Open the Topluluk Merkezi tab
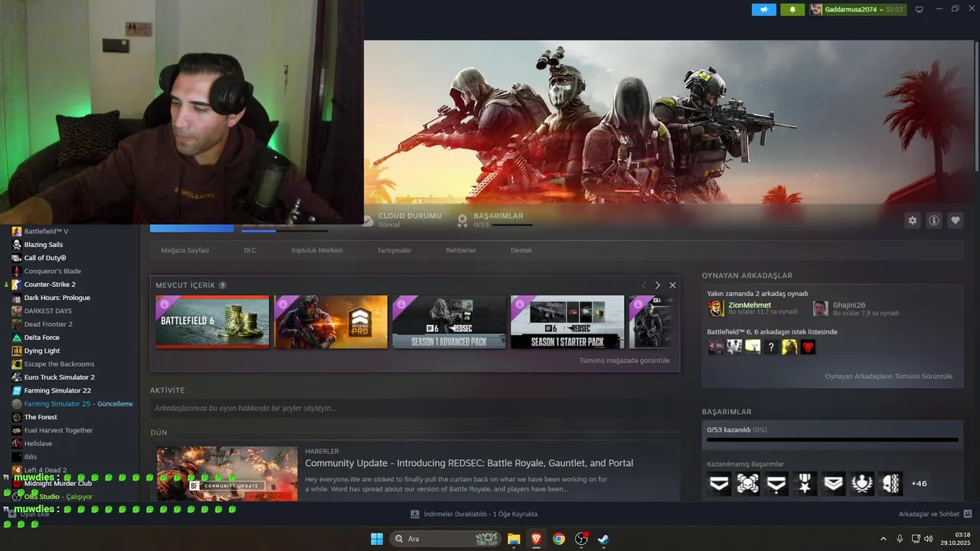Screen dimensions: 980x551 (x=316, y=250)
